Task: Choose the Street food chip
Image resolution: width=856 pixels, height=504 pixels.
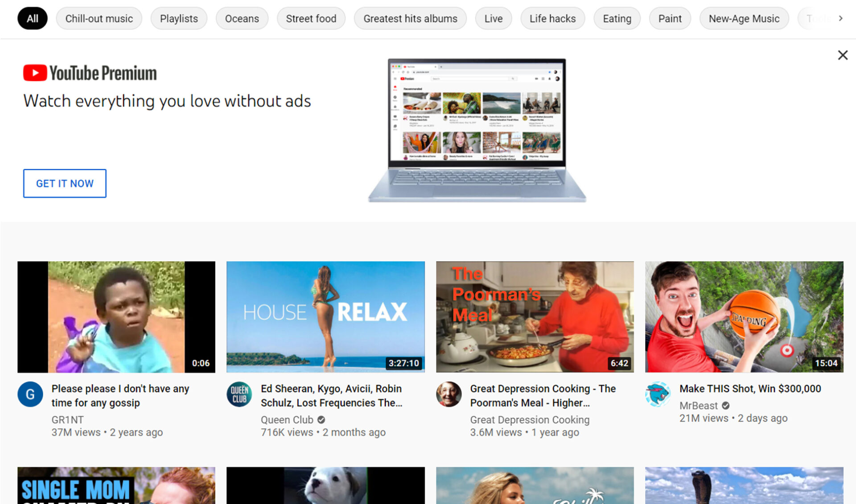Action: 311,18
